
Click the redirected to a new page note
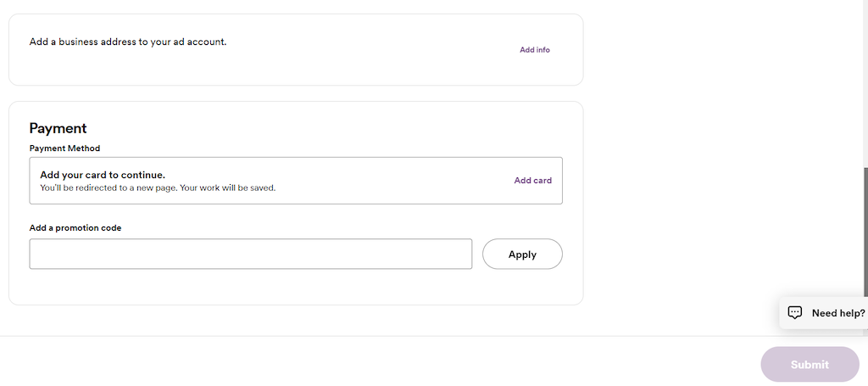(x=158, y=187)
